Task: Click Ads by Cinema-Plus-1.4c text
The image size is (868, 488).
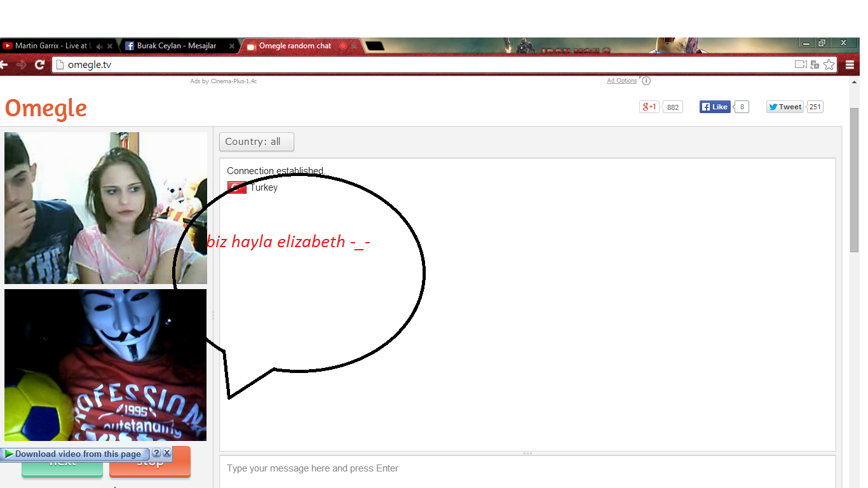Action: [224, 81]
